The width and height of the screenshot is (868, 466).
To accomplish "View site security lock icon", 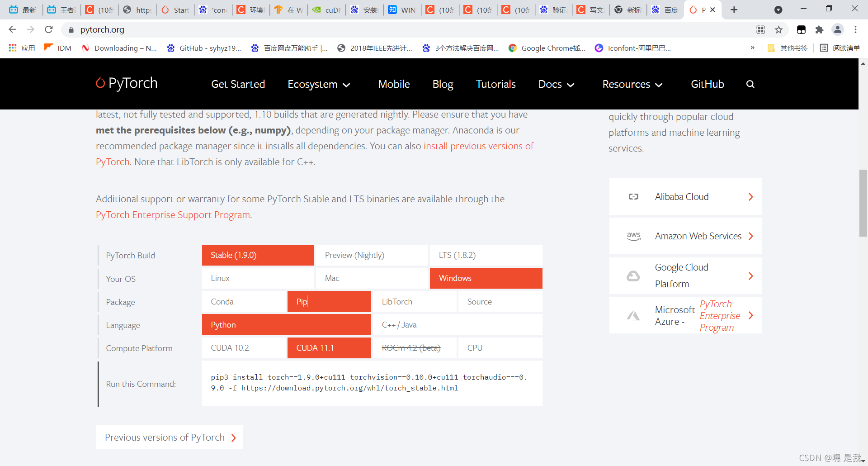I will pos(71,30).
